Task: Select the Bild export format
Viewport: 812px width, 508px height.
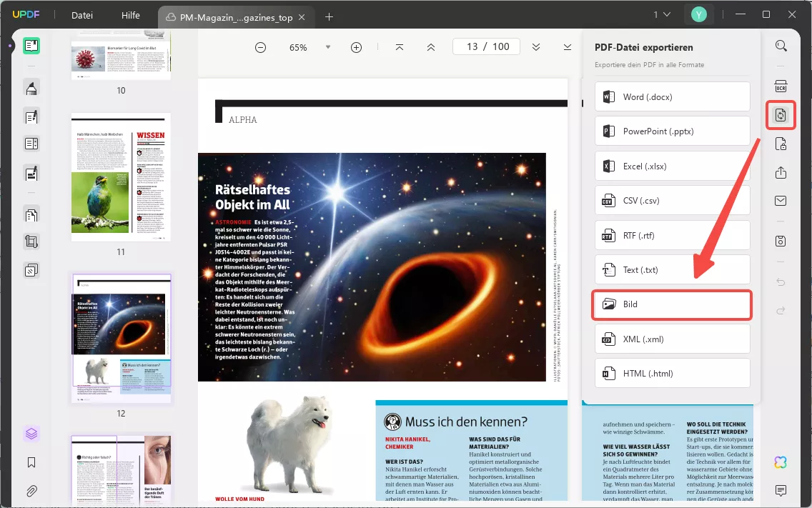Action: click(x=671, y=304)
